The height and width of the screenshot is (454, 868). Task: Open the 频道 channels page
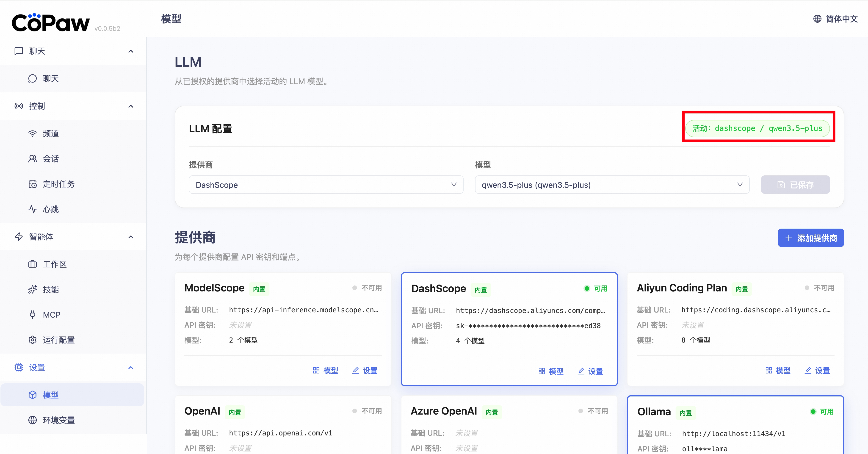(x=50, y=134)
